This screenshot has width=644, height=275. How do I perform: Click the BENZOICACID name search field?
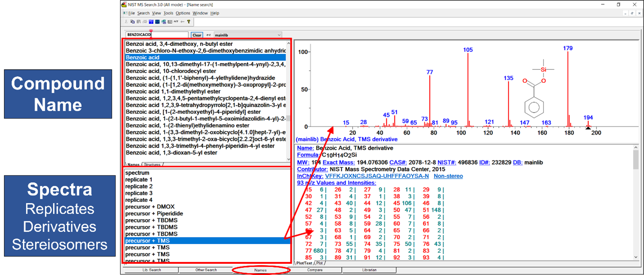(157, 35)
